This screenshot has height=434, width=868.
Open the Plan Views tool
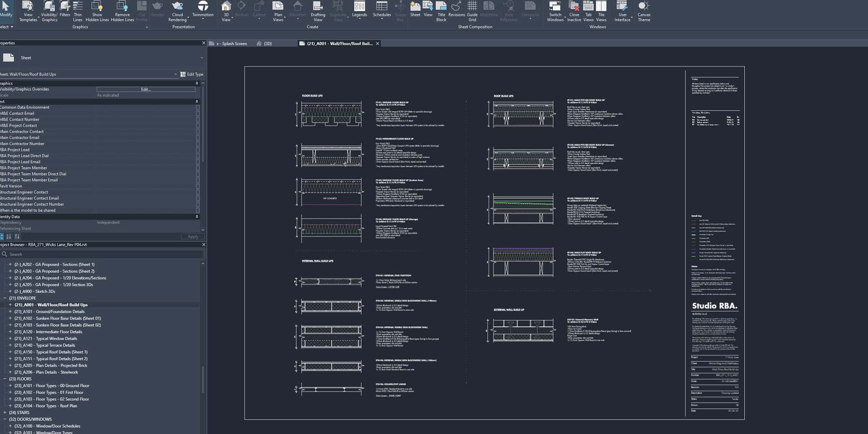coord(278,12)
